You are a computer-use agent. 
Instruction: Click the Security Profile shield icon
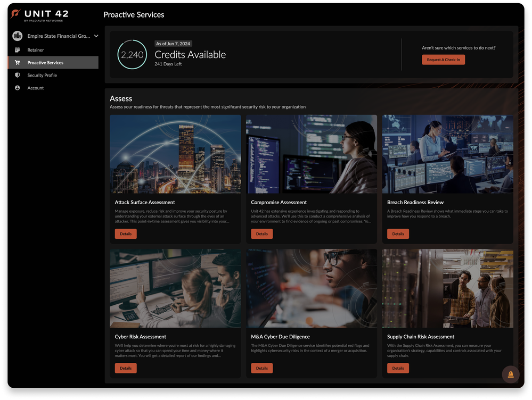point(18,76)
